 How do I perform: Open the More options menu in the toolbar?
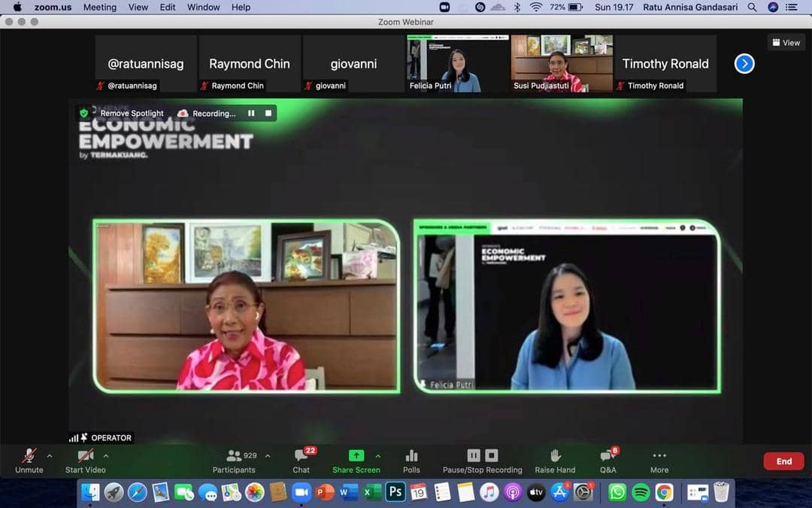[x=659, y=456]
